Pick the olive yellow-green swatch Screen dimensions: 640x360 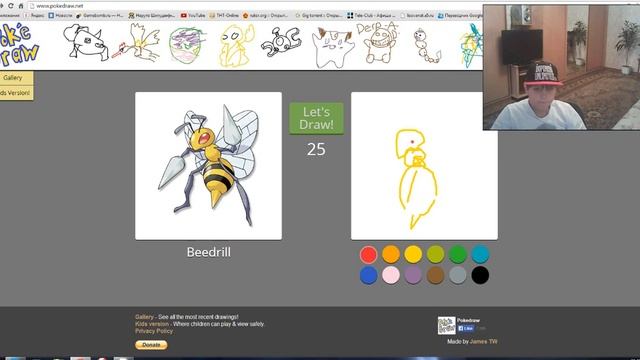coord(436,254)
